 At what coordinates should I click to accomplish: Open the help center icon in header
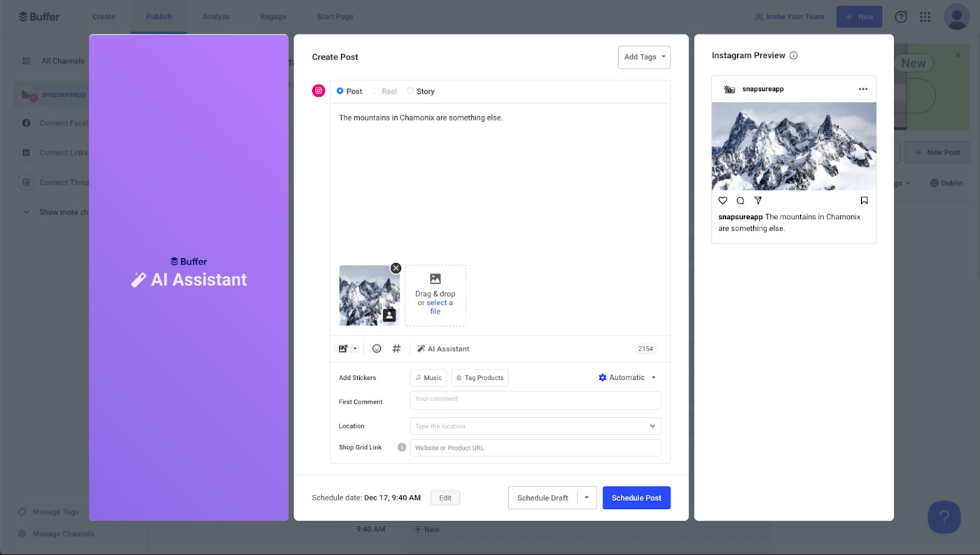pyautogui.click(x=901, y=17)
